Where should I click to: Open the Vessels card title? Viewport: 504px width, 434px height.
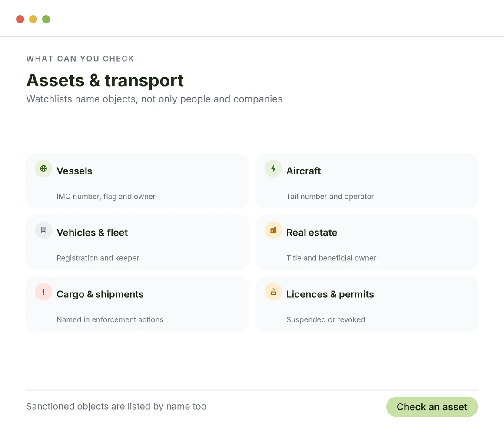point(74,171)
